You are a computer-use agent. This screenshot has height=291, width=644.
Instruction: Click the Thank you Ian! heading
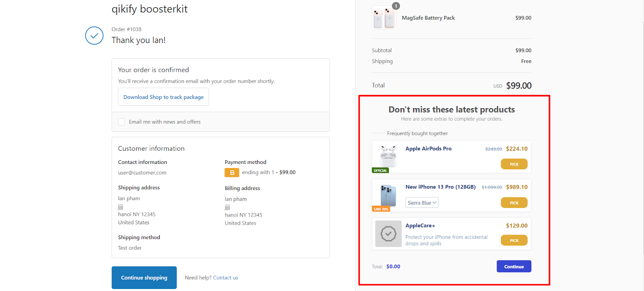[x=138, y=40]
